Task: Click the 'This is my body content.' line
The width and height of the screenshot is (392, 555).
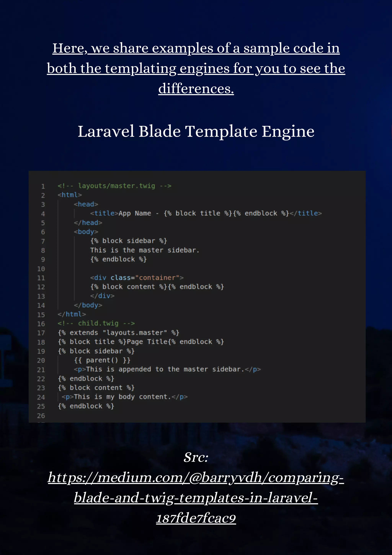Action: [x=125, y=397]
